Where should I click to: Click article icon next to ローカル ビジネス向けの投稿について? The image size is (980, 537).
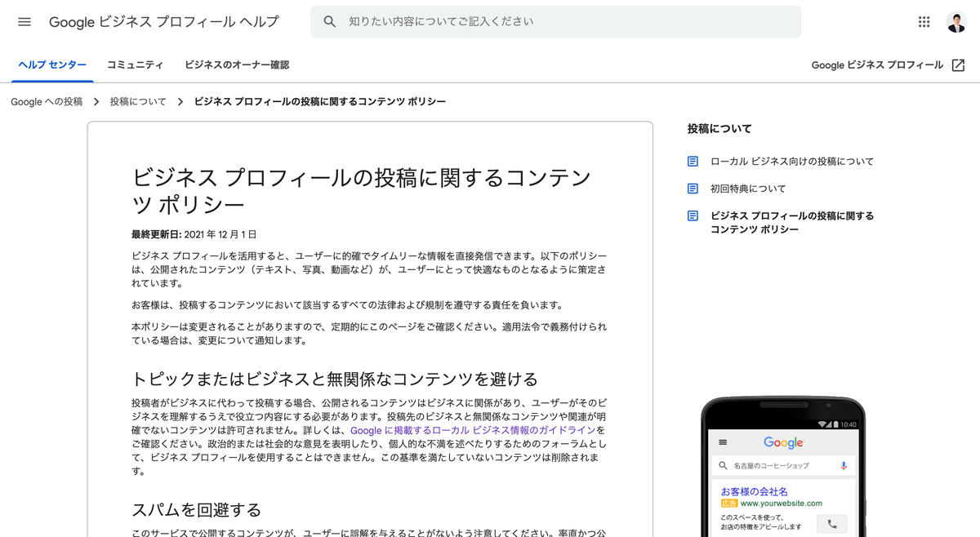coord(693,162)
